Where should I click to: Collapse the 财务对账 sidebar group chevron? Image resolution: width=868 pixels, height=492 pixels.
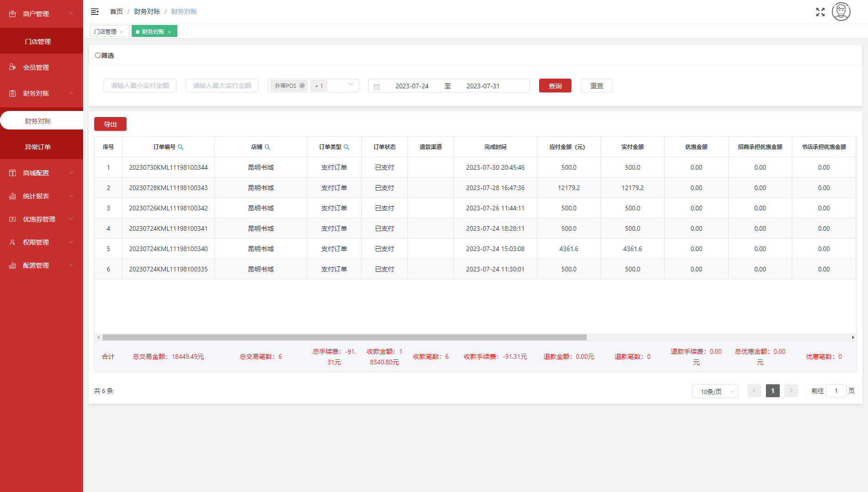pos(71,93)
